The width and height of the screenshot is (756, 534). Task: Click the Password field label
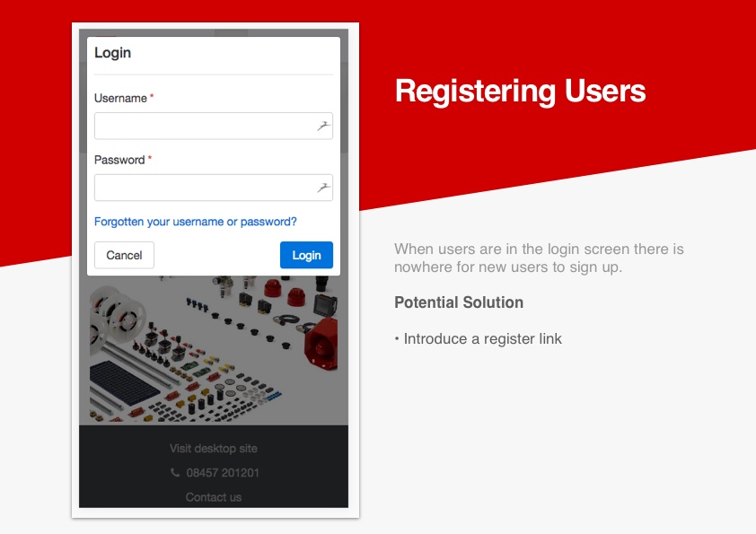[x=119, y=160]
